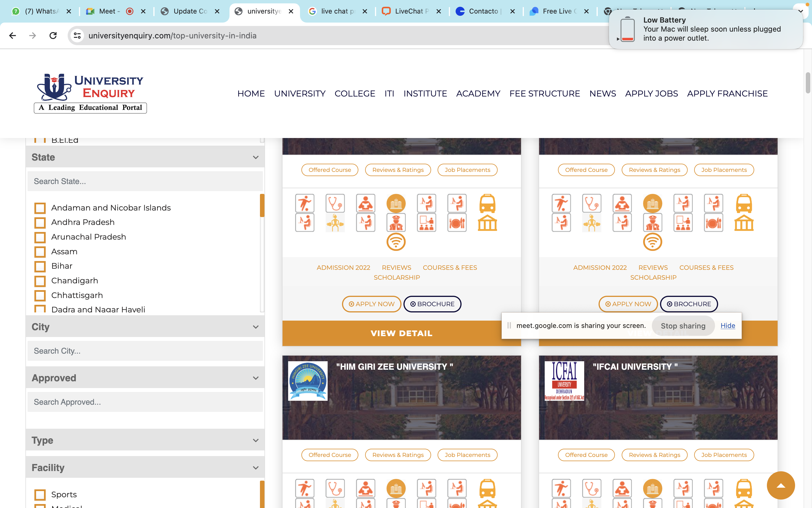Collapse the Approved filter section
Screen dimensions: 812x508
coord(256,378)
